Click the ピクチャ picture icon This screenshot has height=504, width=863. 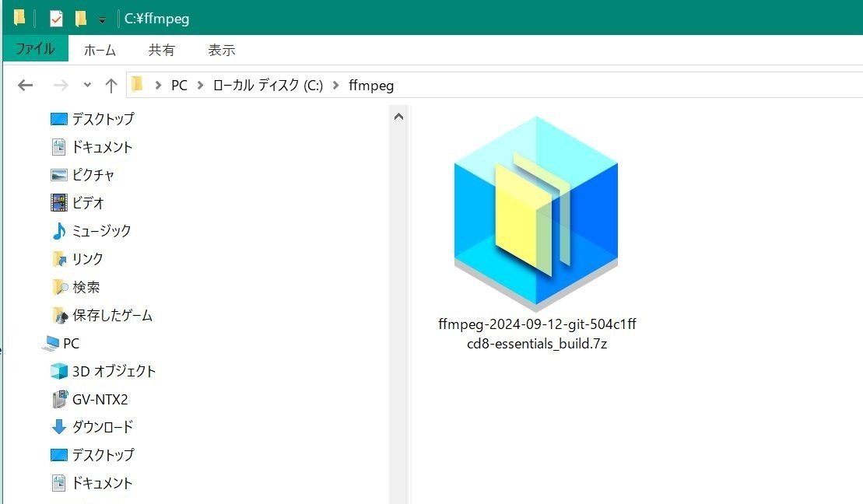(59, 175)
